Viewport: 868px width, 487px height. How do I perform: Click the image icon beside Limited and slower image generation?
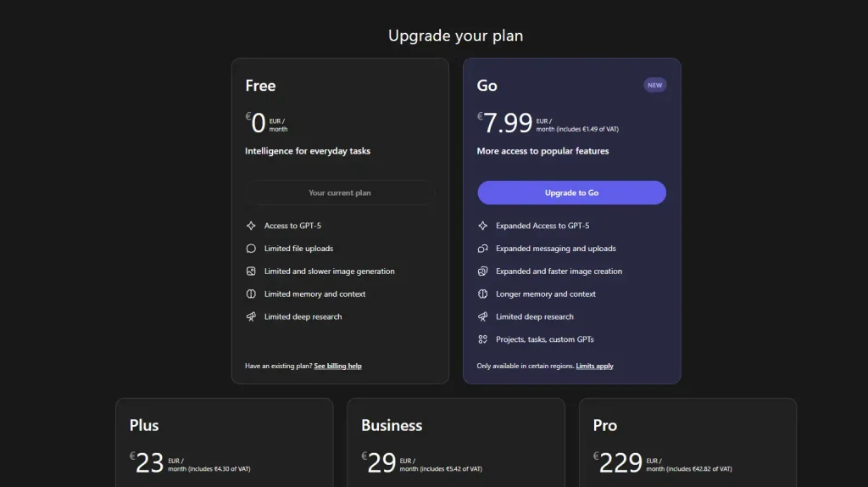point(251,271)
